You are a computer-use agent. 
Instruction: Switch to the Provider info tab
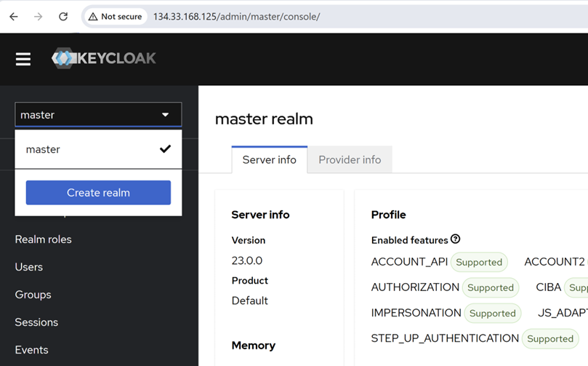[350, 160]
